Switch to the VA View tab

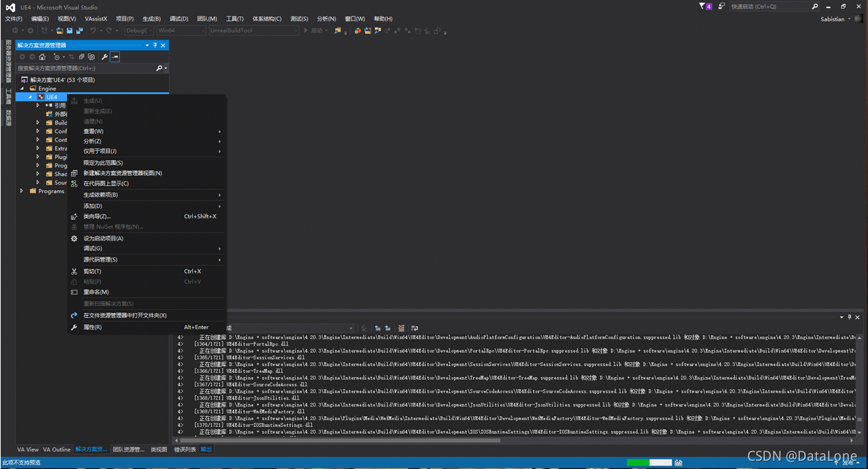28,450
